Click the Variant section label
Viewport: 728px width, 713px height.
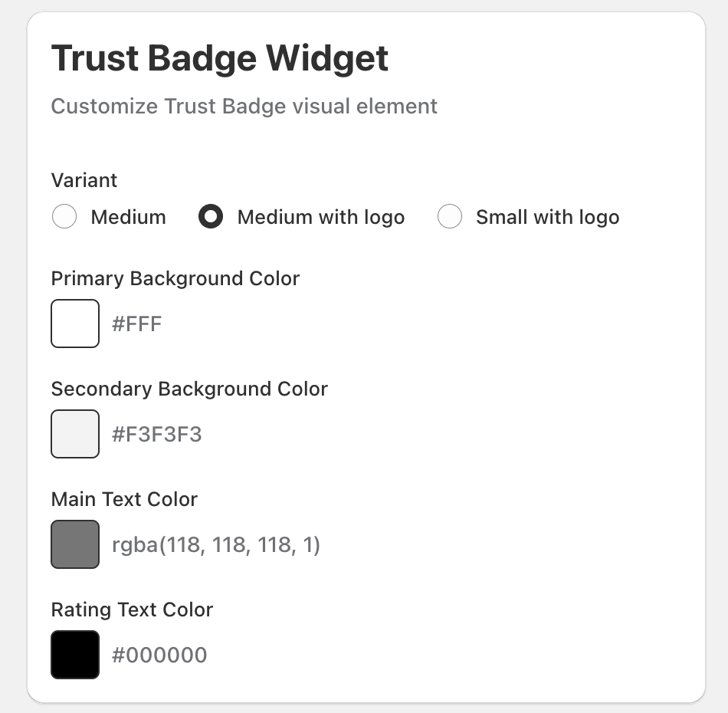point(84,180)
